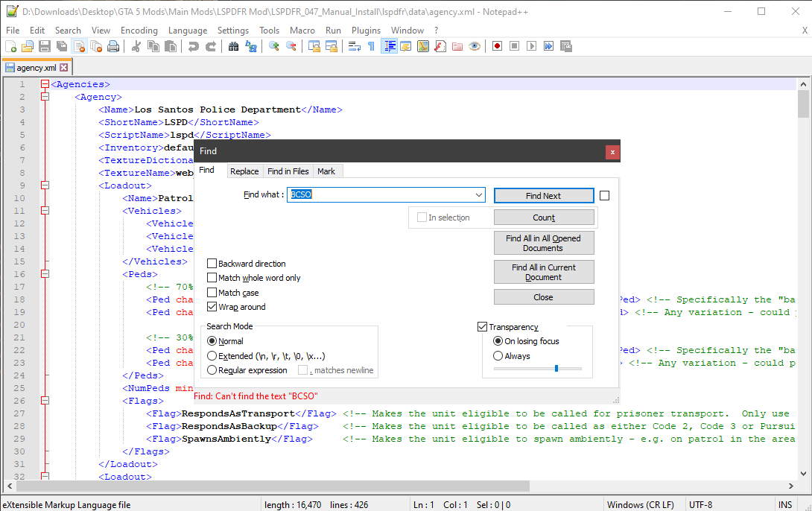Toggle Show All Characters pilcrow icon
Image resolution: width=812 pixels, height=511 pixels.
(x=371, y=46)
